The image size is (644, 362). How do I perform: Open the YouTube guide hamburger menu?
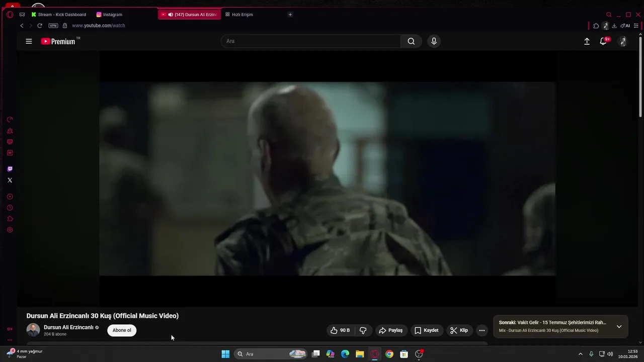(x=29, y=41)
